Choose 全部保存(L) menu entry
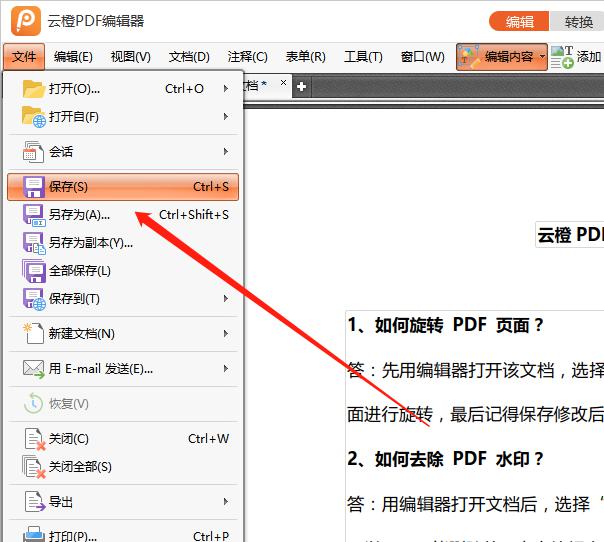This screenshot has height=542, width=604. tap(123, 271)
